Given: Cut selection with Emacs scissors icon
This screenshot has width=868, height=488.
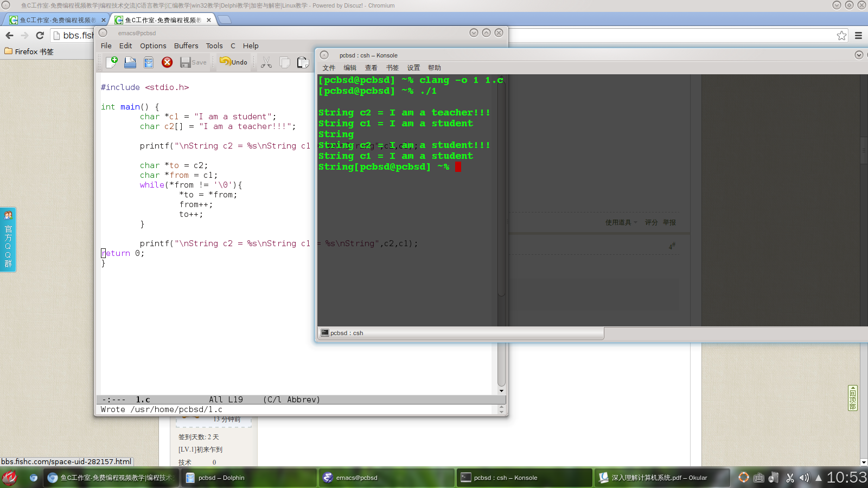Looking at the screenshot, I should pyautogui.click(x=266, y=62).
